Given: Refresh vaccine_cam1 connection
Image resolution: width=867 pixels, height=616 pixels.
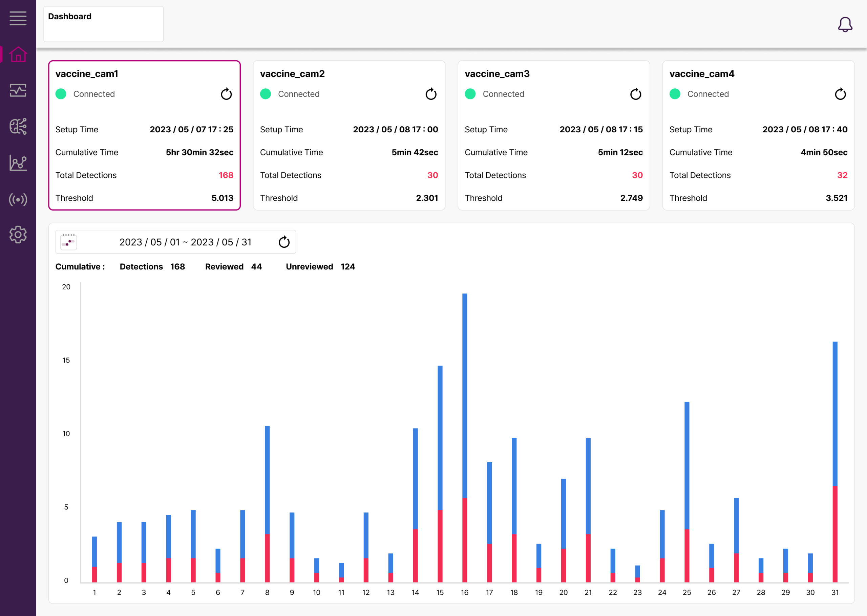Looking at the screenshot, I should click(x=226, y=94).
